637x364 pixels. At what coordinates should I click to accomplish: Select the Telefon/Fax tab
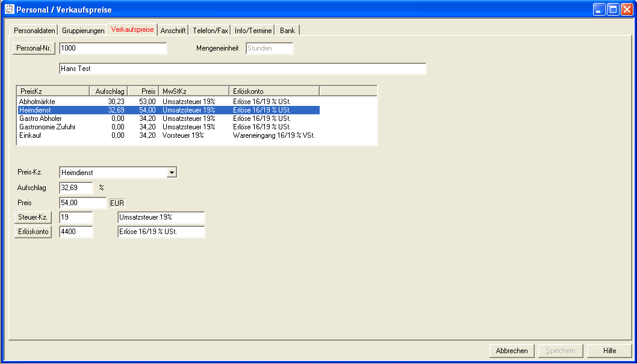point(210,31)
